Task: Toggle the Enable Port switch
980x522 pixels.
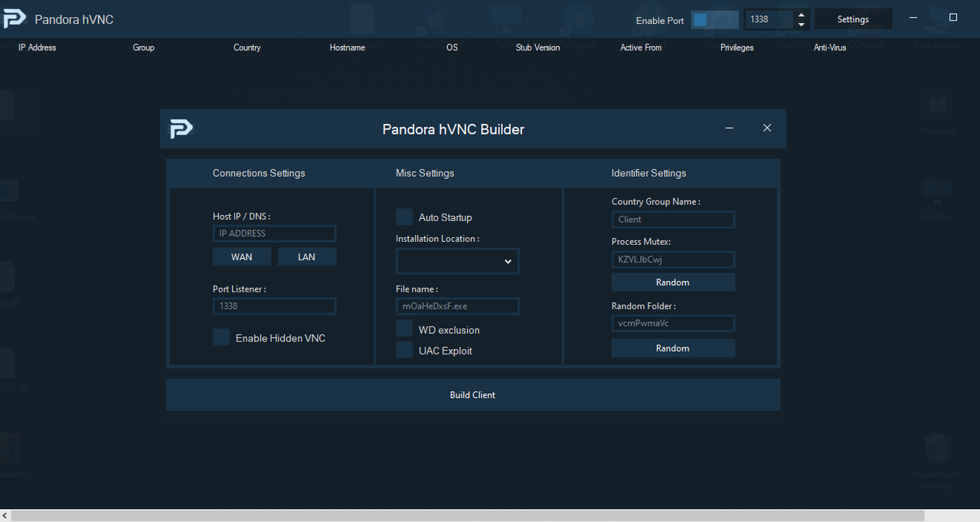Action: tap(715, 20)
